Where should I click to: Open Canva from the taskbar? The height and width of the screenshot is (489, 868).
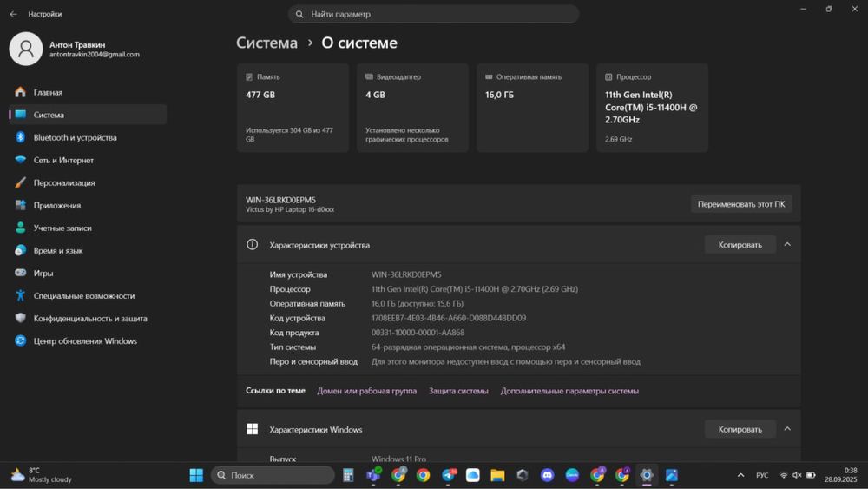(x=572, y=475)
